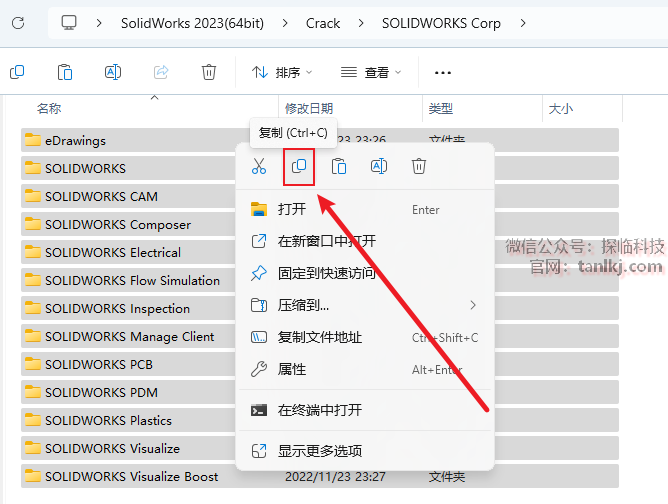Click the toolbar Delete trash icon

point(209,72)
